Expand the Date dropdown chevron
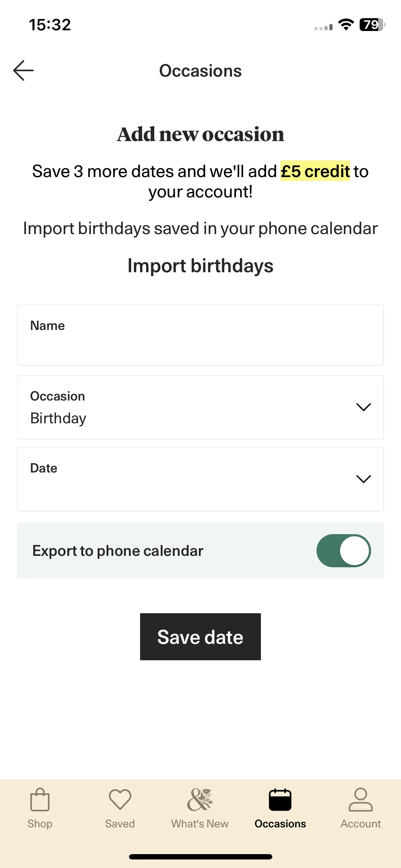The height and width of the screenshot is (868, 401). 364,479
